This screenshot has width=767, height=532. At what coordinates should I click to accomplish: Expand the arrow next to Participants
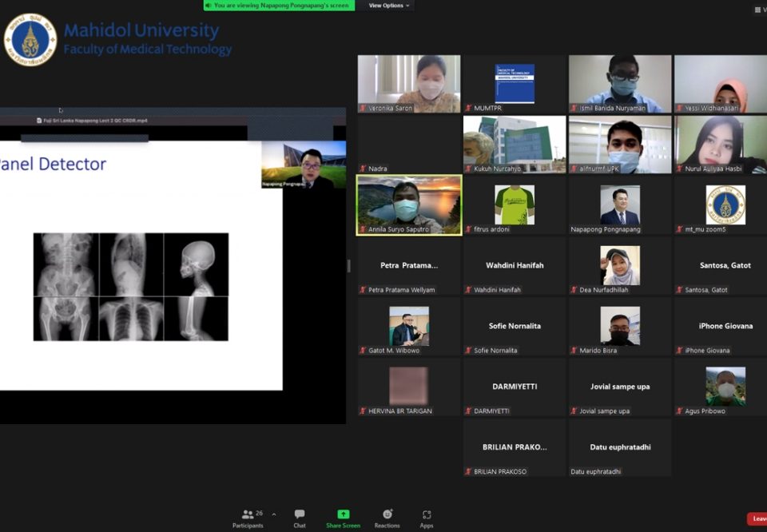(274, 514)
